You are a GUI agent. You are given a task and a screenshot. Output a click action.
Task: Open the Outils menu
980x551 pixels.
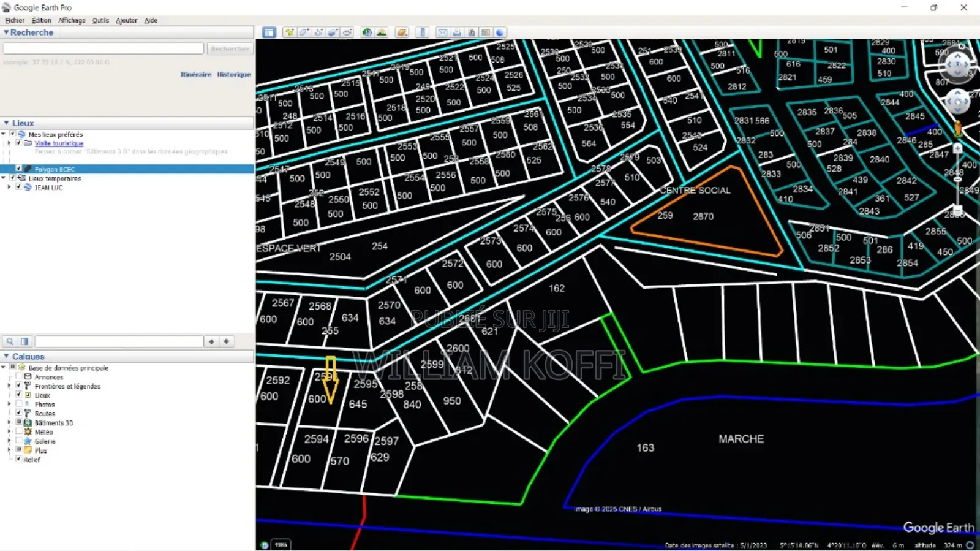click(x=100, y=20)
